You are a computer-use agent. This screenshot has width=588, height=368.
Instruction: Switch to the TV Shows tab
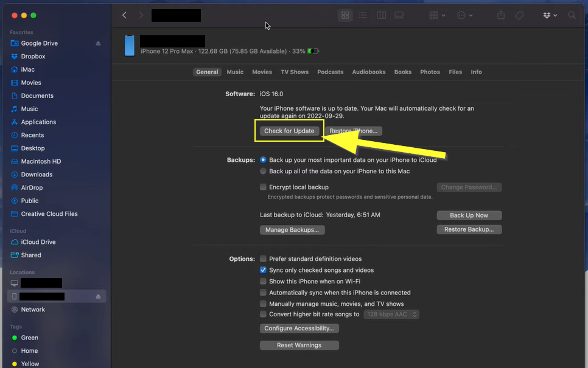coord(295,72)
